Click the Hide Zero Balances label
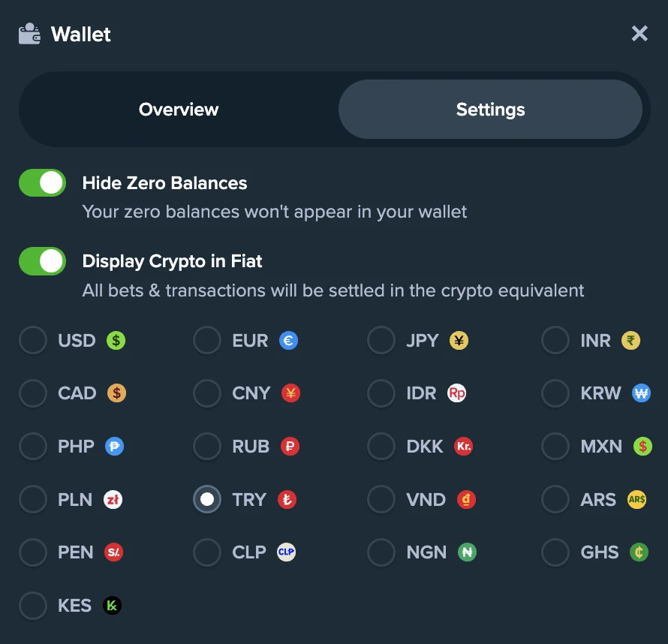Image resolution: width=668 pixels, height=644 pixels. tap(164, 183)
